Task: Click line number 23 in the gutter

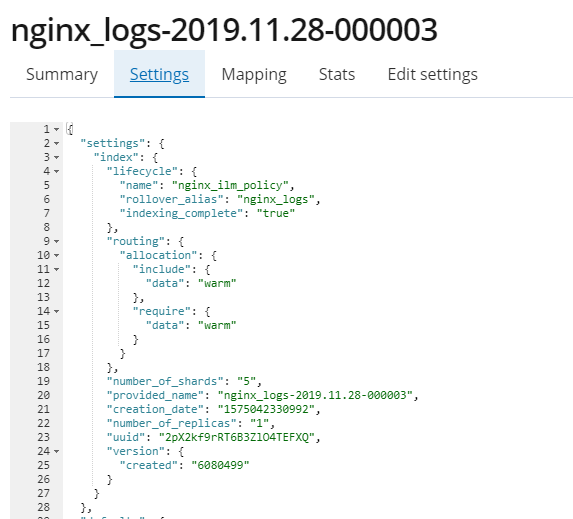Action: tap(43, 437)
